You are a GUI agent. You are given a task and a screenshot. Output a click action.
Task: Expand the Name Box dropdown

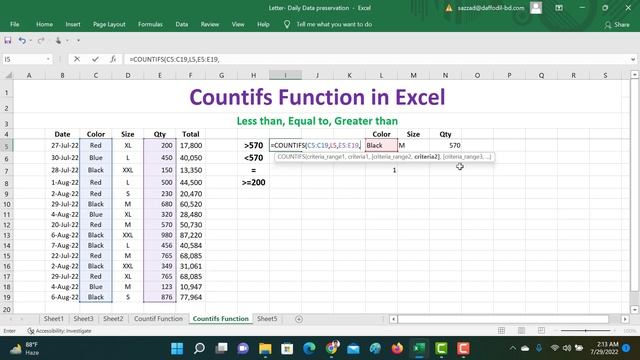point(48,59)
